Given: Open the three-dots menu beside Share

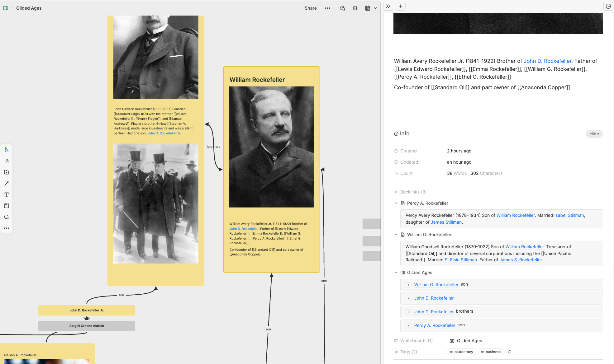Looking at the screenshot, I should pos(327,8).
